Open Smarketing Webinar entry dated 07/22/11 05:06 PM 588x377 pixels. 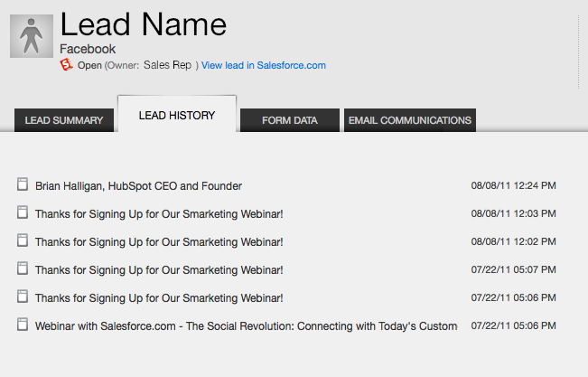tap(159, 298)
